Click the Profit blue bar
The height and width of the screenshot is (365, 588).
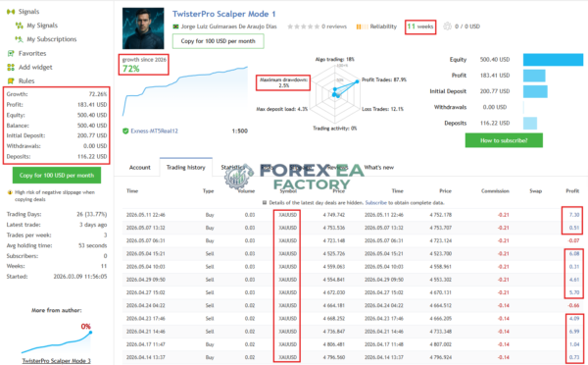click(x=534, y=76)
